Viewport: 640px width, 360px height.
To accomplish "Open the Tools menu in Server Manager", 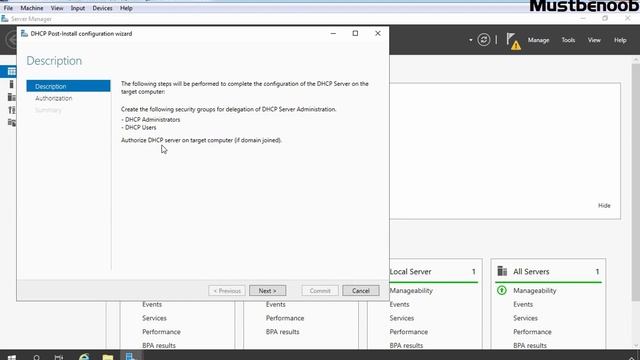I will tap(568, 40).
